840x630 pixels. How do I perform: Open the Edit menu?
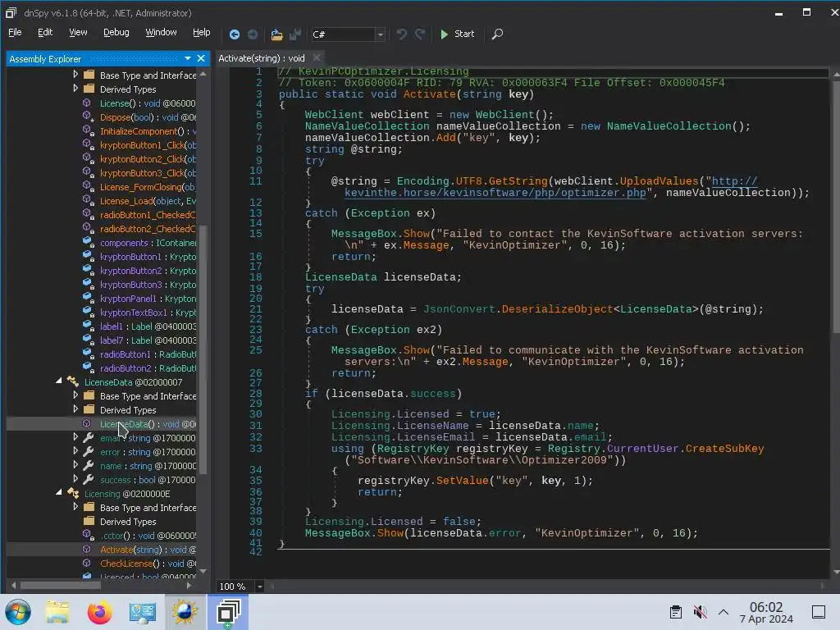tap(45, 32)
